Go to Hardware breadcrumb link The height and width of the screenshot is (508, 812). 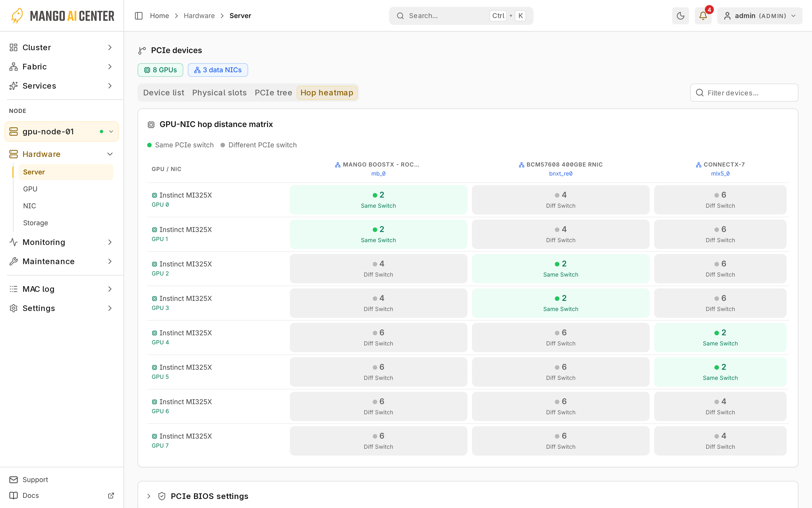(199, 16)
